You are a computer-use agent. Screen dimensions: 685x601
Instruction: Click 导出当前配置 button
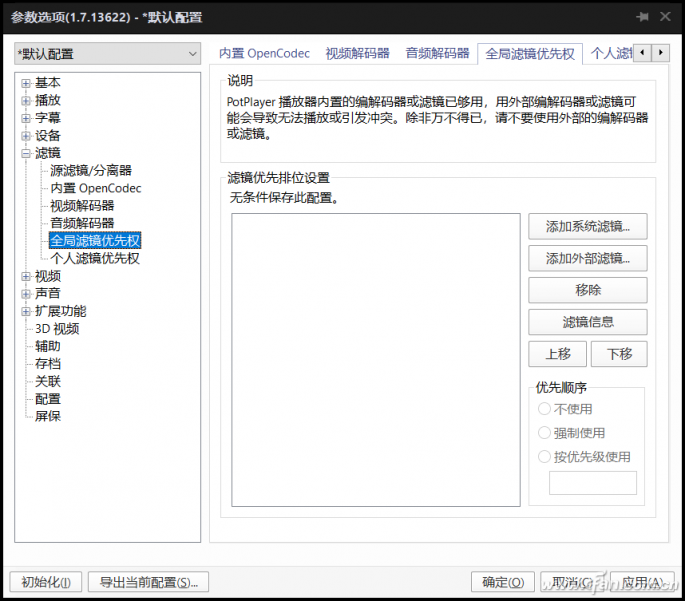click(x=149, y=582)
